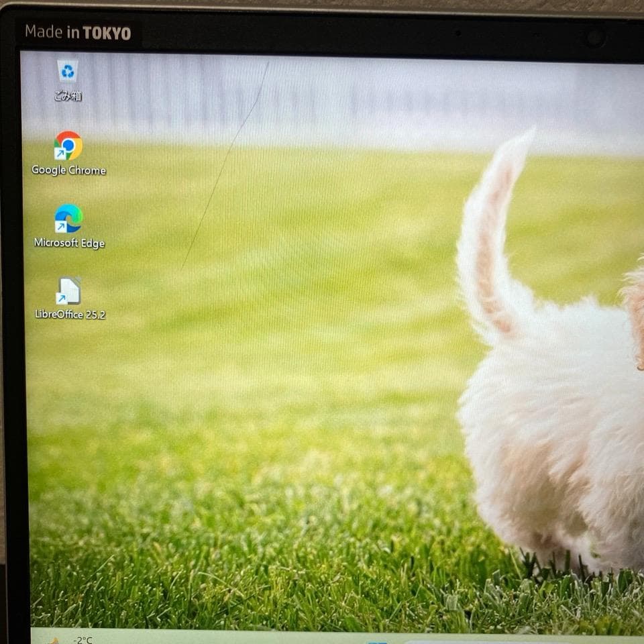The height and width of the screenshot is (644, 644).
Task: Open the weather widget showing -2°C
Action: coord(74,639)
